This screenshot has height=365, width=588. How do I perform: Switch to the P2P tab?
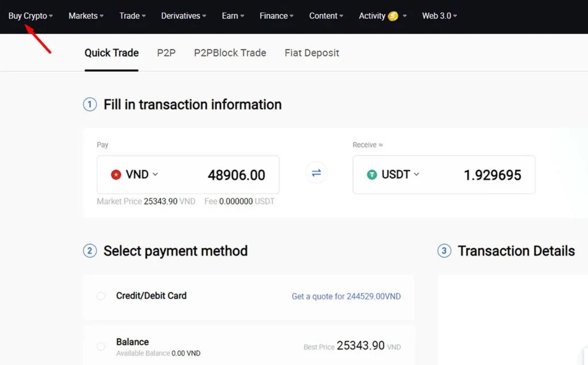point(166,53)
